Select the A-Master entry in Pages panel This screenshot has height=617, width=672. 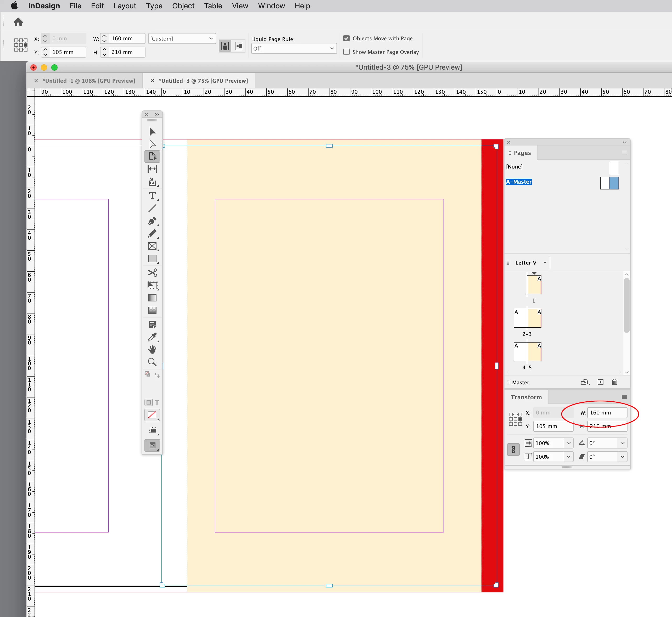coord(519,182)
